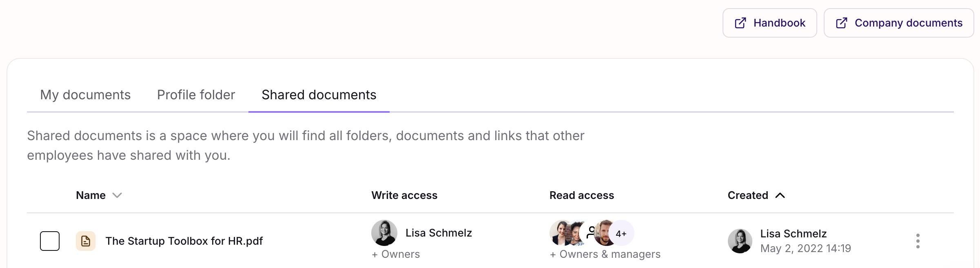Image resolution: width=980 pixels, height=268 pixels.
Task: Select The Startup Toolbox for HR.pdf checkbox
Action: [50, 241]
